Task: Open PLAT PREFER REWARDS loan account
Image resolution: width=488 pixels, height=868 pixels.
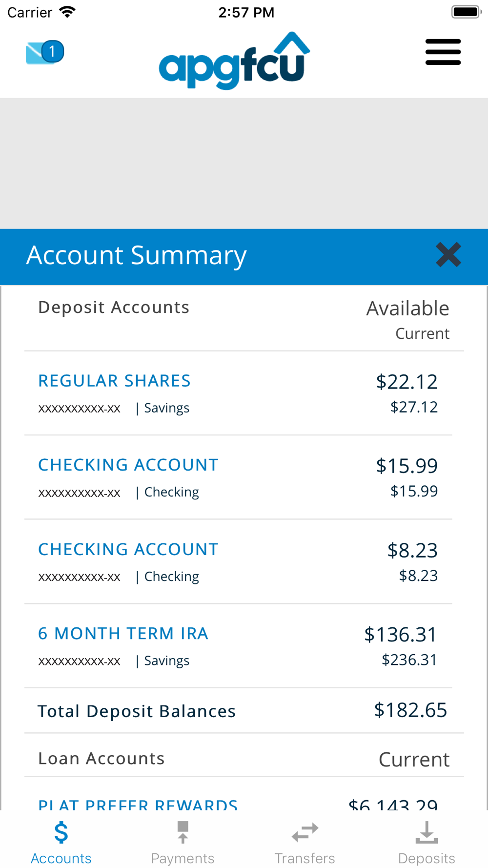Action: pos(138,804)
